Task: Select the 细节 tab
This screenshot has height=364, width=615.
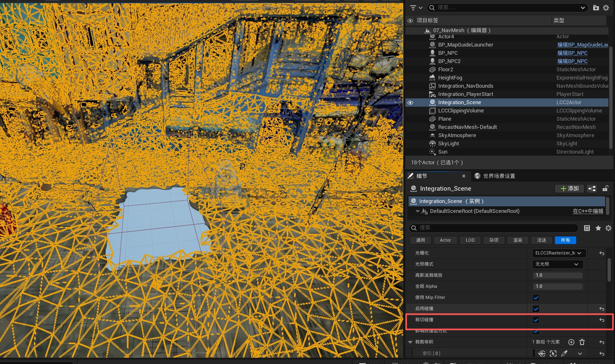Action: [x=421, y=176]
